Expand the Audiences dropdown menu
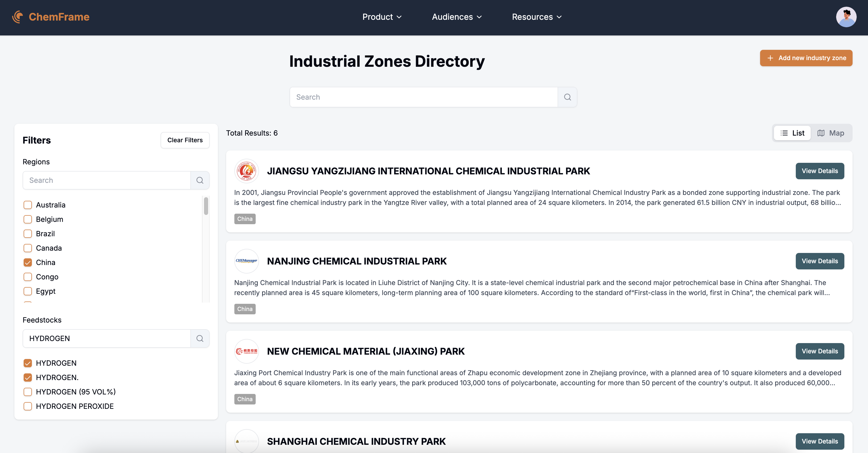868x453 pixels. (457, 17)
